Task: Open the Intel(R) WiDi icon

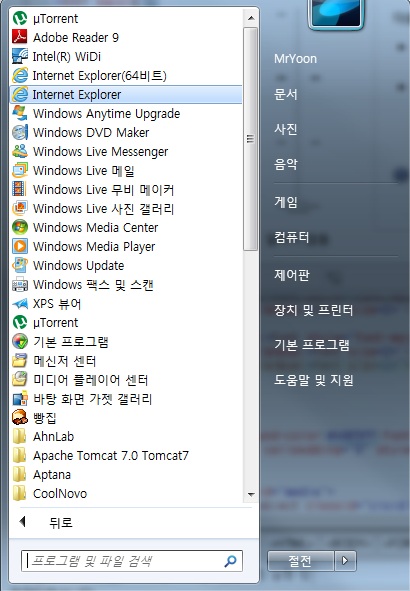Action: click(20, 56)
